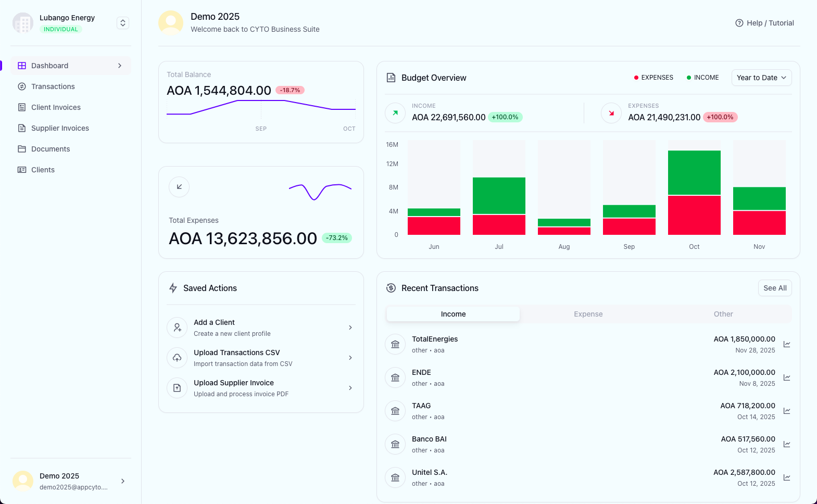Click the chart icon on Unitel S.A. row
This screenshot has height=504, width=817.
(787, 477)
